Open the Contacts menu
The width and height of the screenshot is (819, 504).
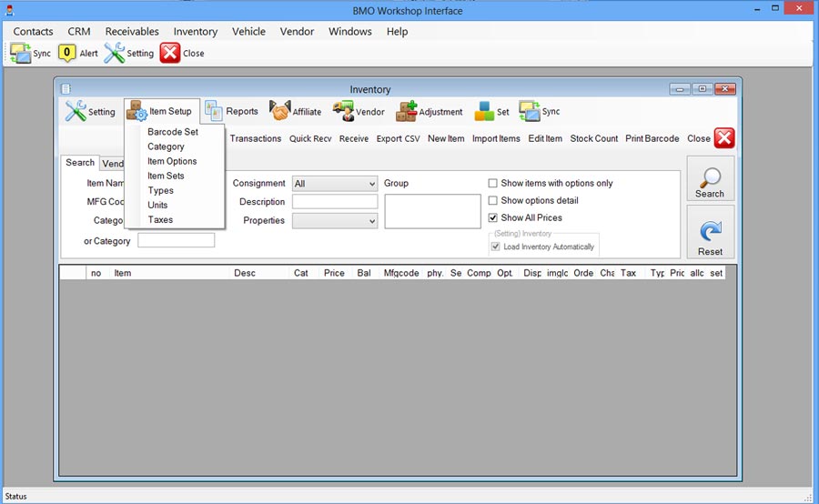[x=33, y=31]
